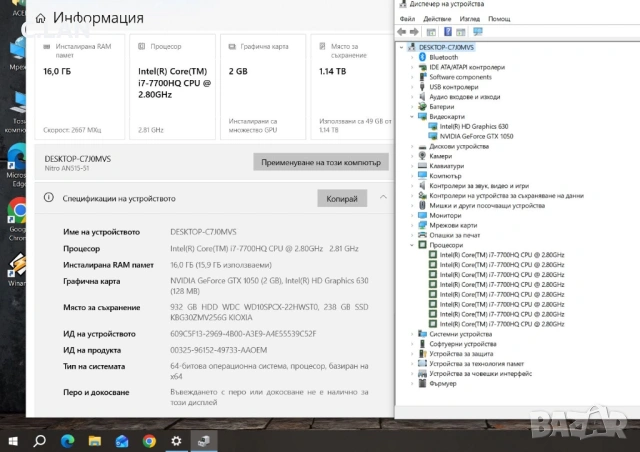Viewport: 640px width, 452px height.
Task: Expand the Дискови устройства node
Action: (412, 146)
